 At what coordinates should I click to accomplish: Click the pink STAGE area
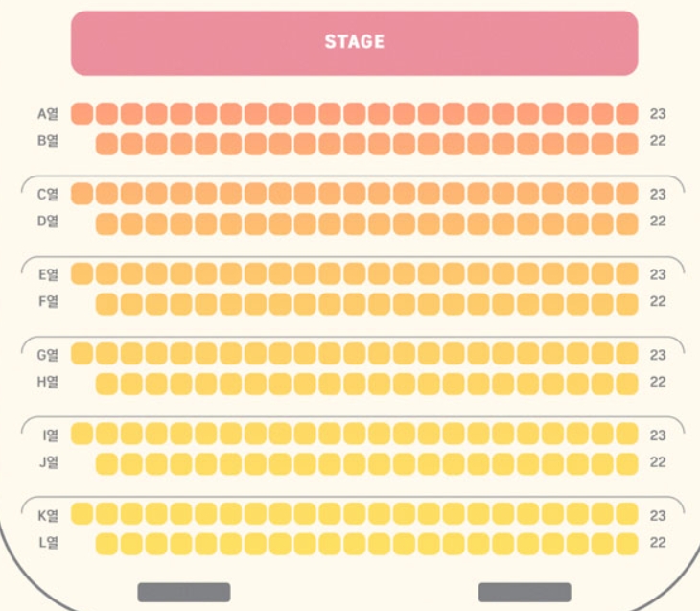[355, 43]
